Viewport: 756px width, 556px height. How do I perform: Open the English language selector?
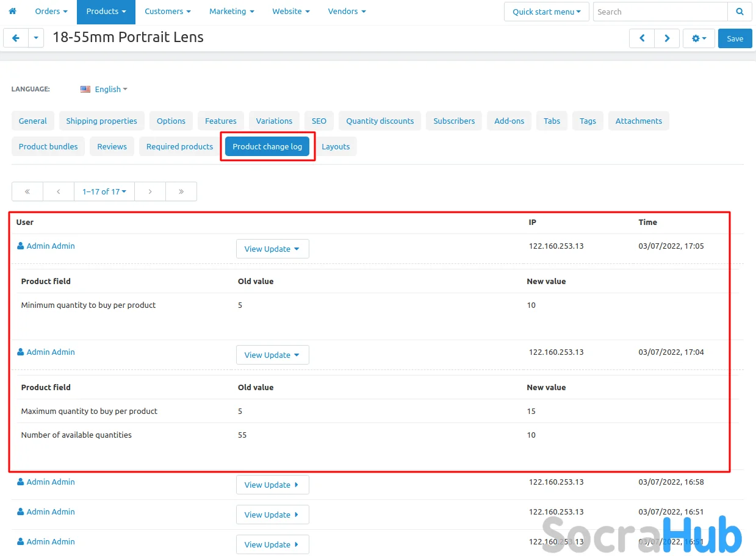[104, 89]
